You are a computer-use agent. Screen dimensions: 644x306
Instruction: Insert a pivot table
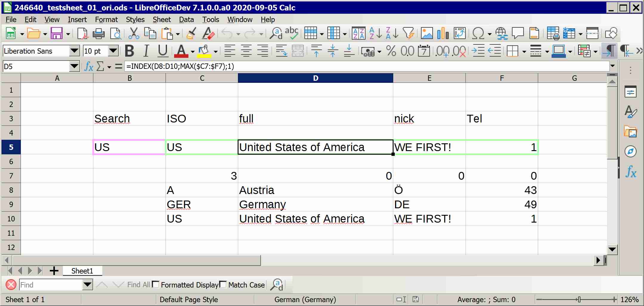[459, 33]
